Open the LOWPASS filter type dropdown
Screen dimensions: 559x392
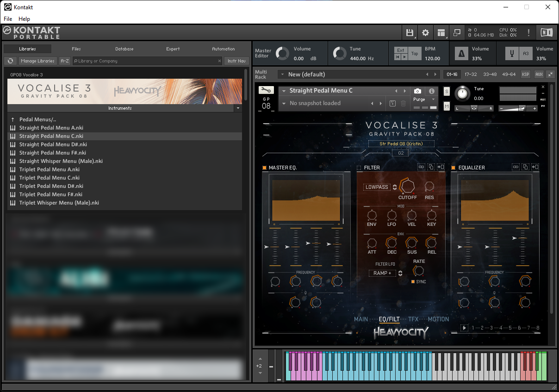pyautogui.click(x=379, y=187)
